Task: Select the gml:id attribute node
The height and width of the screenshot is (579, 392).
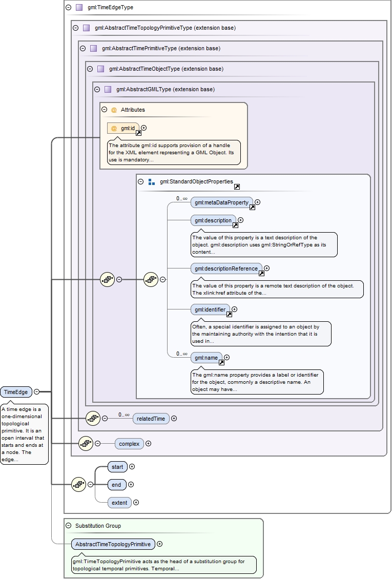Action: click(123, 128)
